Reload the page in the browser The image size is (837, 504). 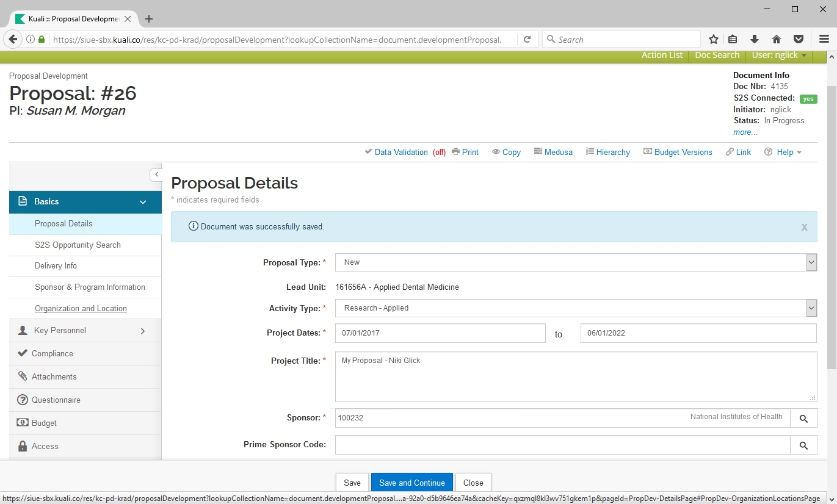pyautogui.click(x=527, y=39)
